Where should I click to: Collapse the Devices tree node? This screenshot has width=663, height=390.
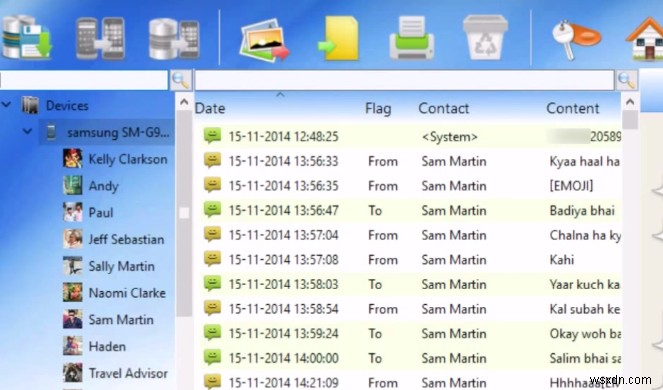tap(6, 104)
